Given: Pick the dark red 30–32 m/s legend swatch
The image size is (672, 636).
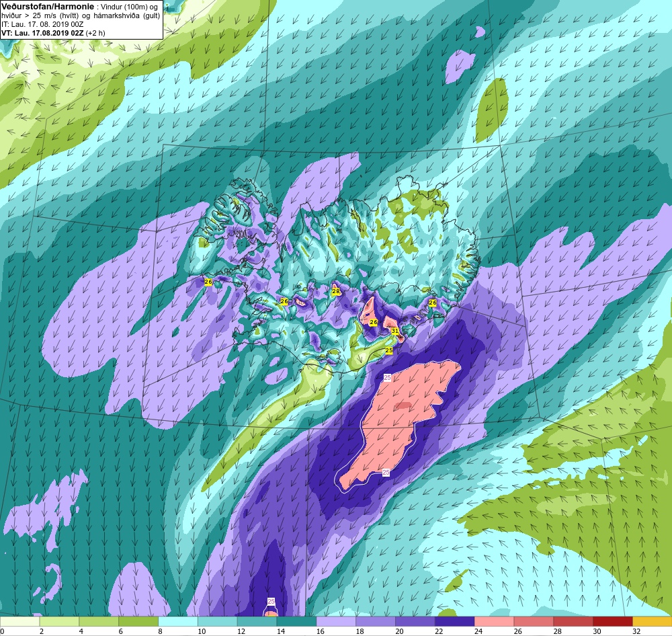Looking at the screenshot, I should (x=613, y=621).
